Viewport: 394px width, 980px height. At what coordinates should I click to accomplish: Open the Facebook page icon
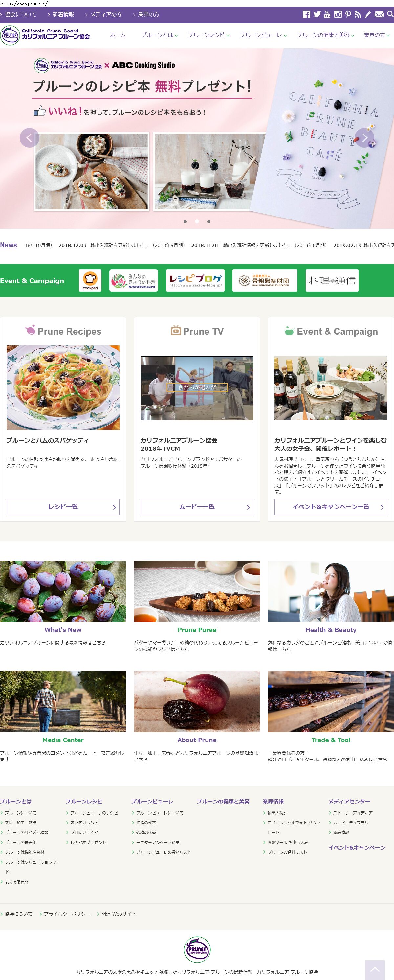(x=306, y=14)
